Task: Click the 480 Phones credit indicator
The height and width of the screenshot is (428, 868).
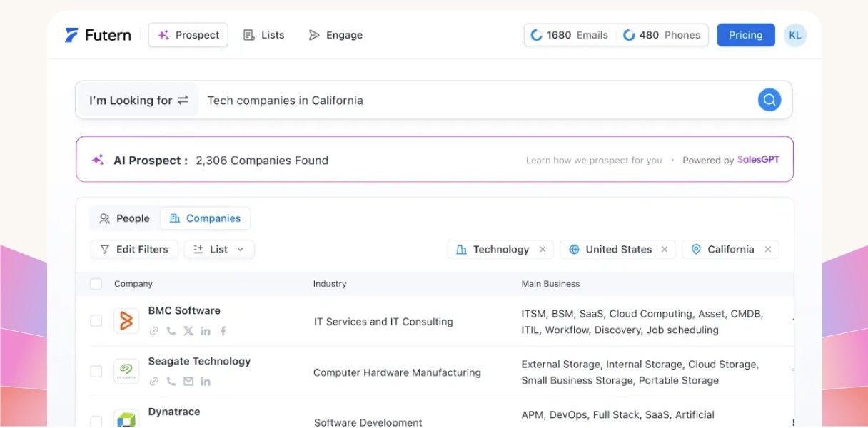Action: pyautogui.click(x=662, y=35)
